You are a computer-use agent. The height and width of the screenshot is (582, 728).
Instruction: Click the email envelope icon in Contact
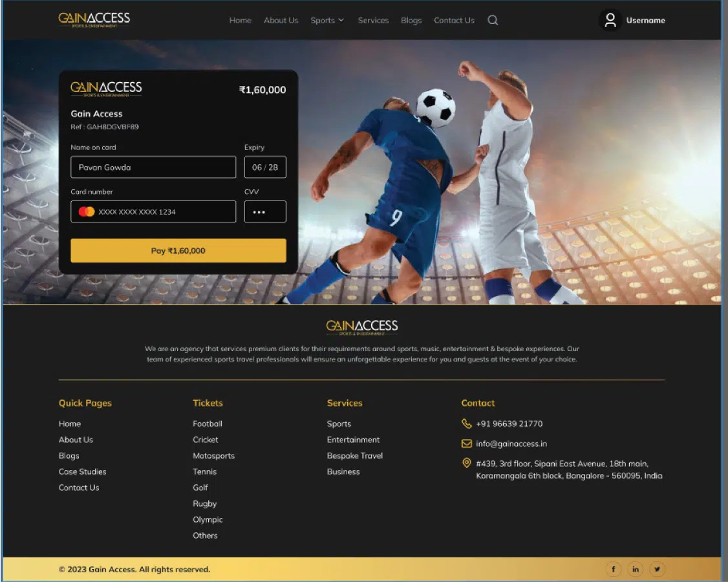466,444
